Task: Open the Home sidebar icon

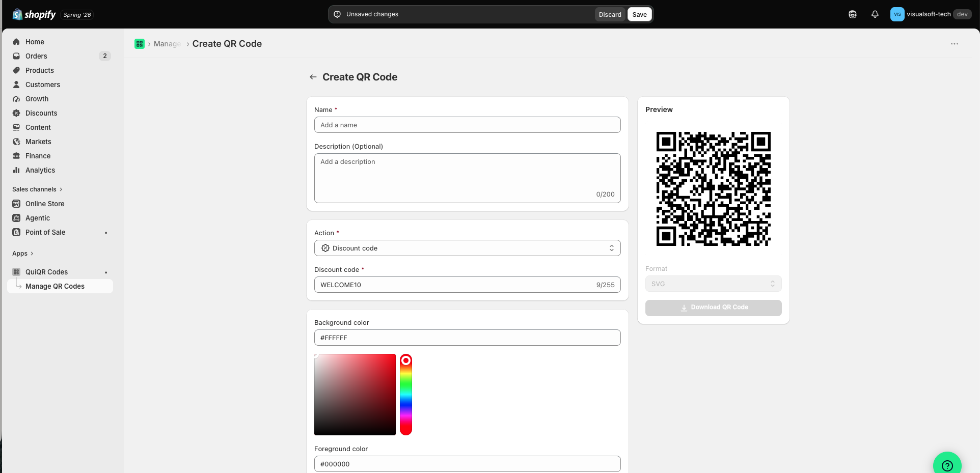Action: 16,42
